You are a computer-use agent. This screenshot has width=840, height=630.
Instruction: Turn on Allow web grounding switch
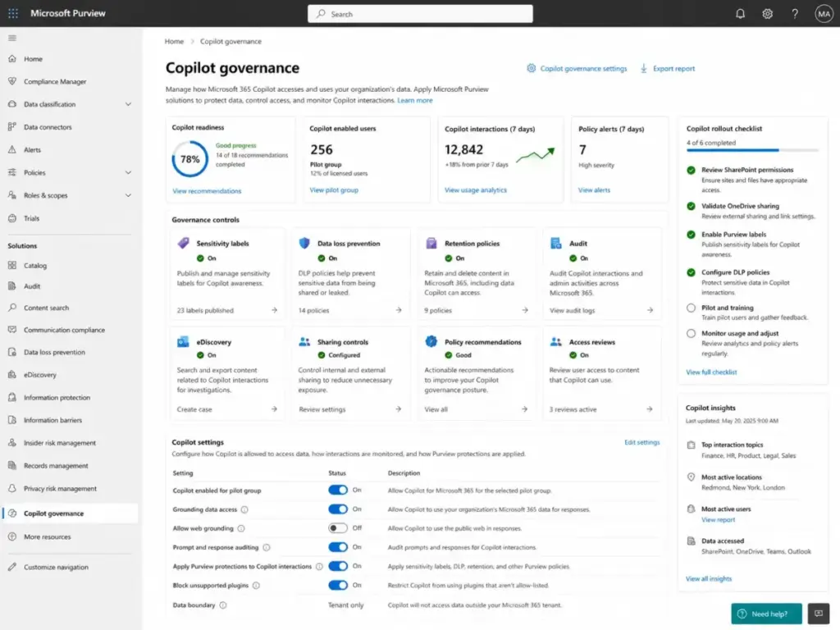338,528
